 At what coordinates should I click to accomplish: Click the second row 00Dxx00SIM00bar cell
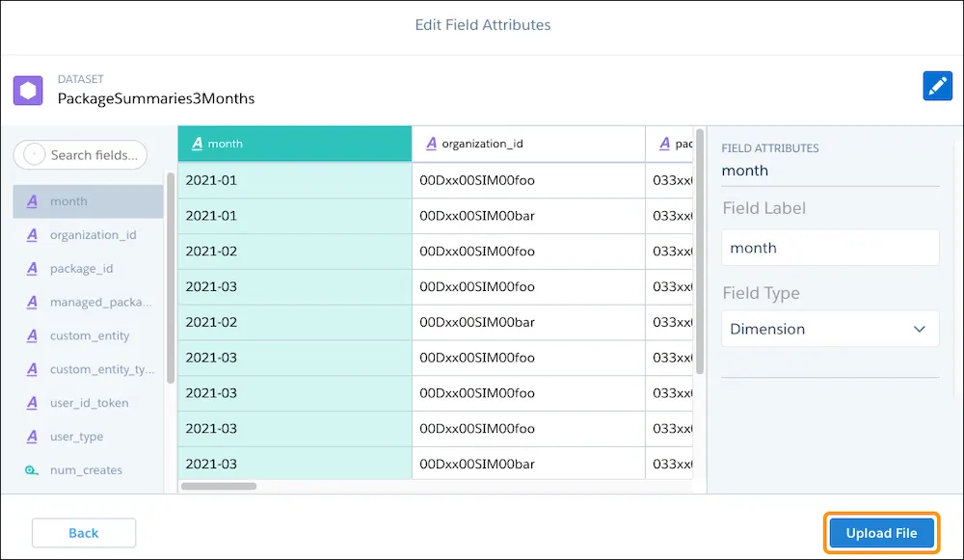pos(528,216)
